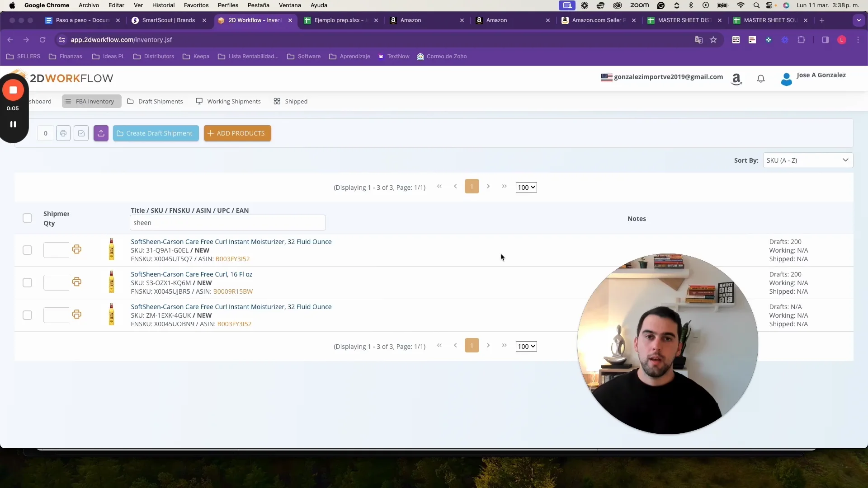Bookmark this page with star icon
The width and height of the screenshot is (868, 488).
pos(713,40)
